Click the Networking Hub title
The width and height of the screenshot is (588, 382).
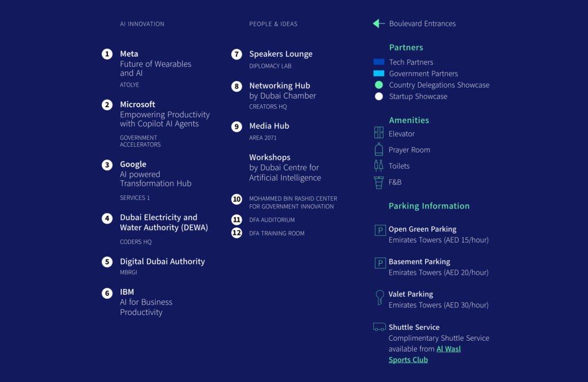pos(280,86)
